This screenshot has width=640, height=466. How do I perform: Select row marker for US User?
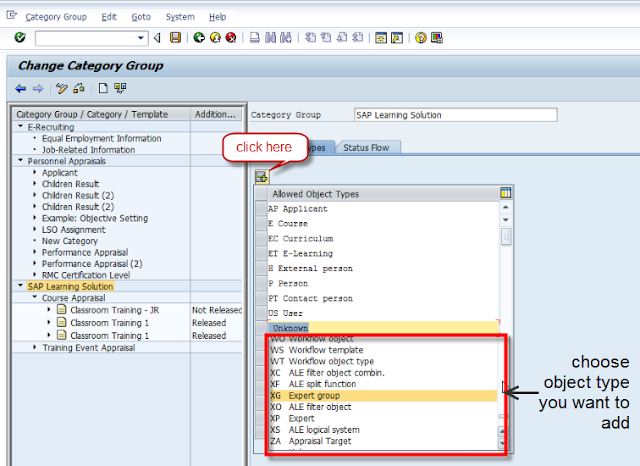pos(261,313)
